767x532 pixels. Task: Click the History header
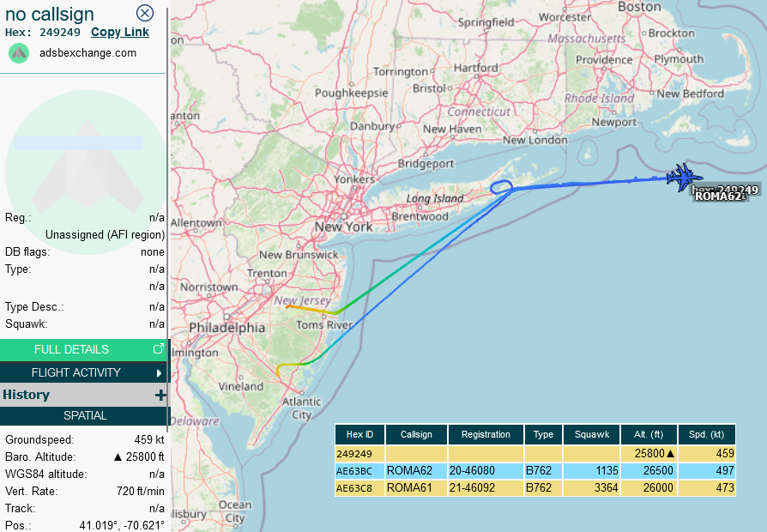(27, 395)
